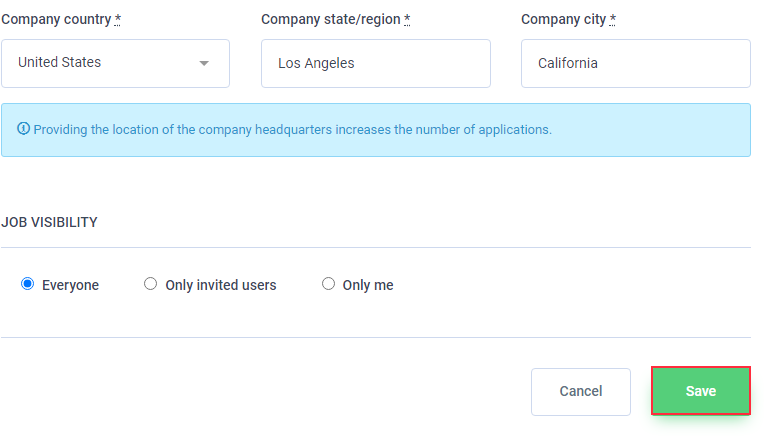The height and width of the screenshot is (440, 781).
Task: Enable the Only me radio button
Action: pyautogui.click(x=328, y=284)
